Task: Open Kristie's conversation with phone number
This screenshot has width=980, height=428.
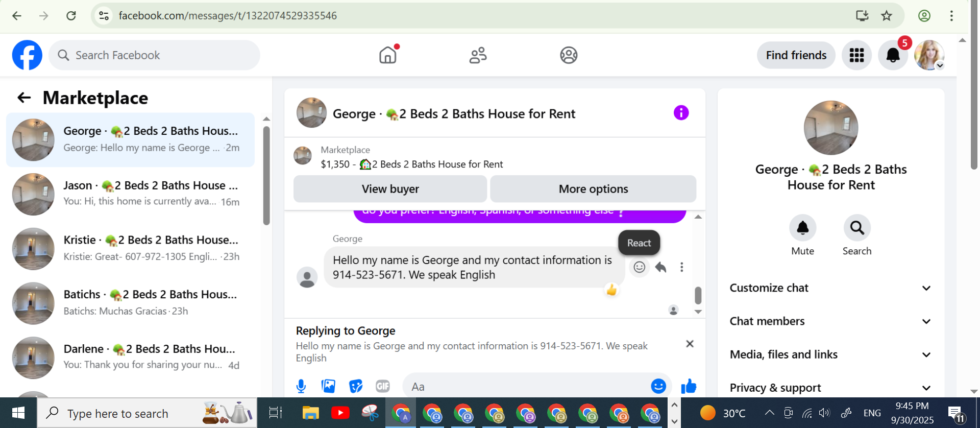Action: pos(130,249)
